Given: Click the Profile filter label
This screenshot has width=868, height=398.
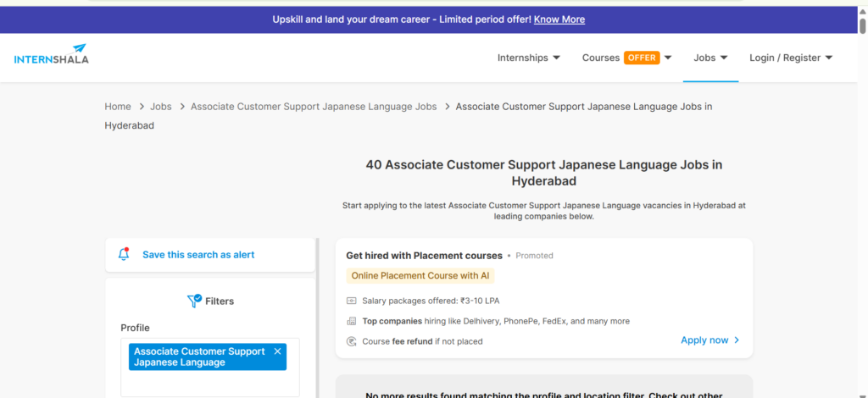Looking at the screenshot, I should tap(135, 328).
